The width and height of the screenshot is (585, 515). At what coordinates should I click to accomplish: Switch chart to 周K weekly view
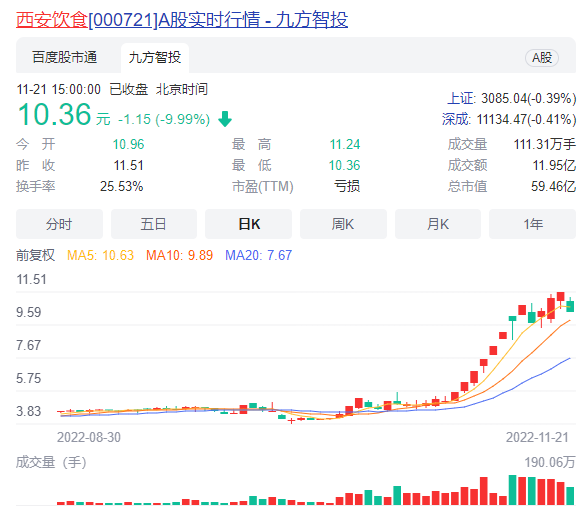[343, 224]
